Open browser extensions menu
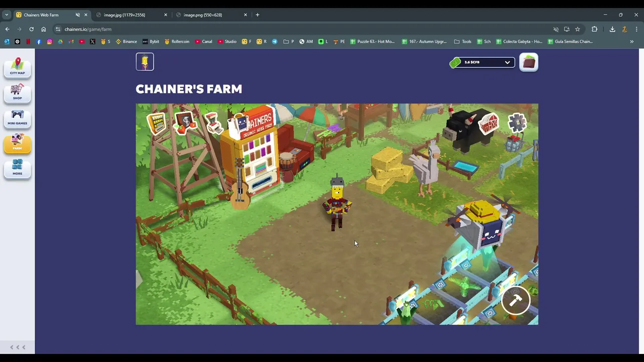This screenshot has width=644, height=362. pyautogui.click(x=594, y=29)
